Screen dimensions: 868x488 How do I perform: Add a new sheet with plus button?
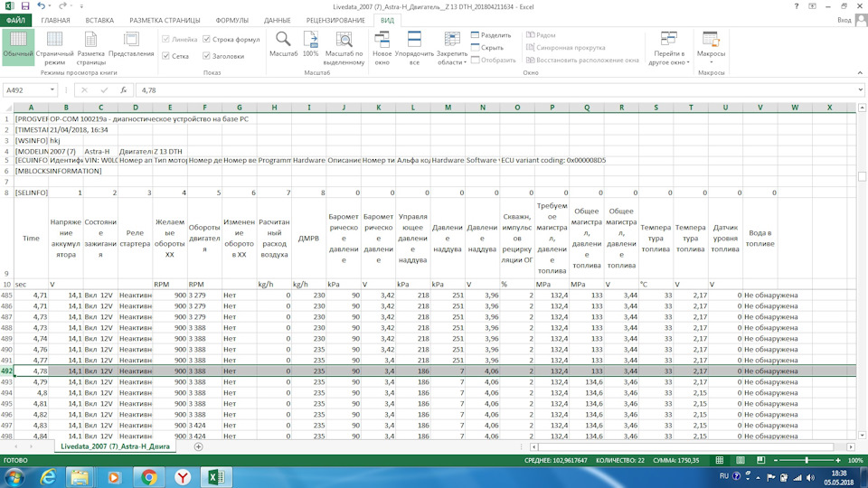click(x=198, y=446)
